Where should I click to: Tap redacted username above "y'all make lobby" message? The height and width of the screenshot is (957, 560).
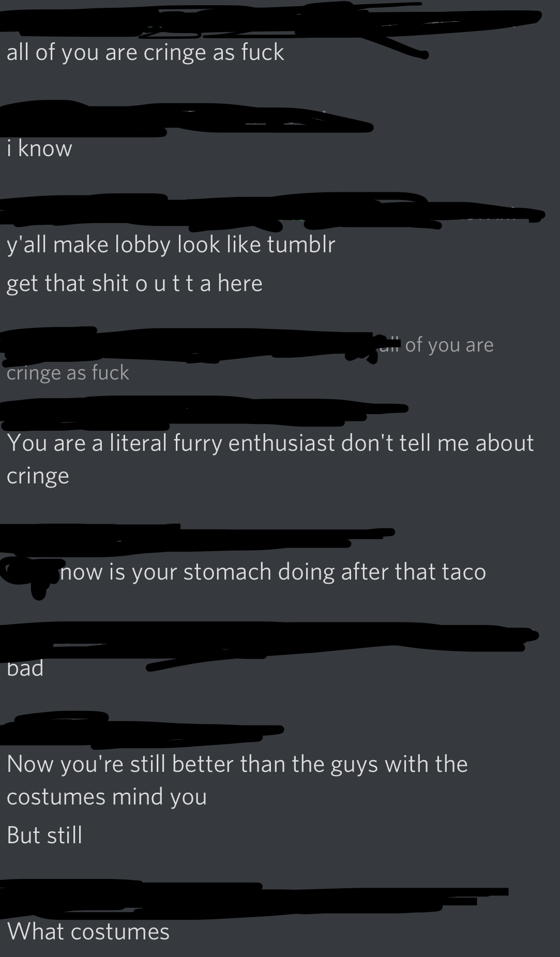click(x=273, y=212)
